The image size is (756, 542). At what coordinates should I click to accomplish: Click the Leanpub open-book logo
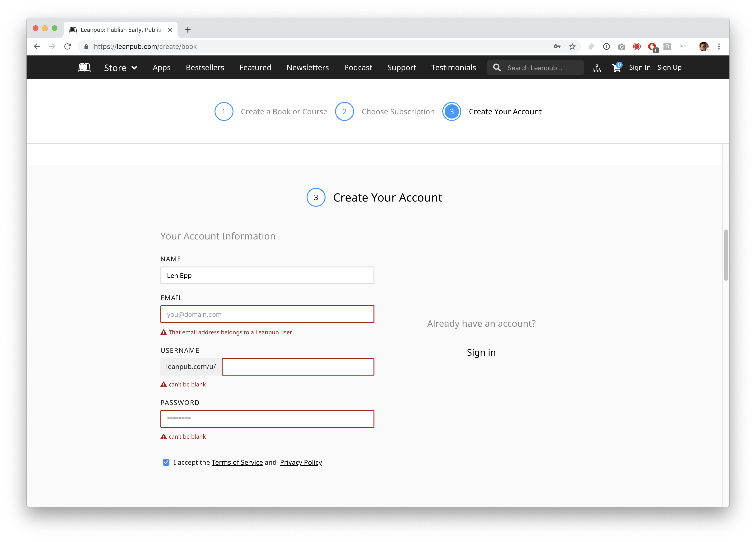[x=84, y=68]
